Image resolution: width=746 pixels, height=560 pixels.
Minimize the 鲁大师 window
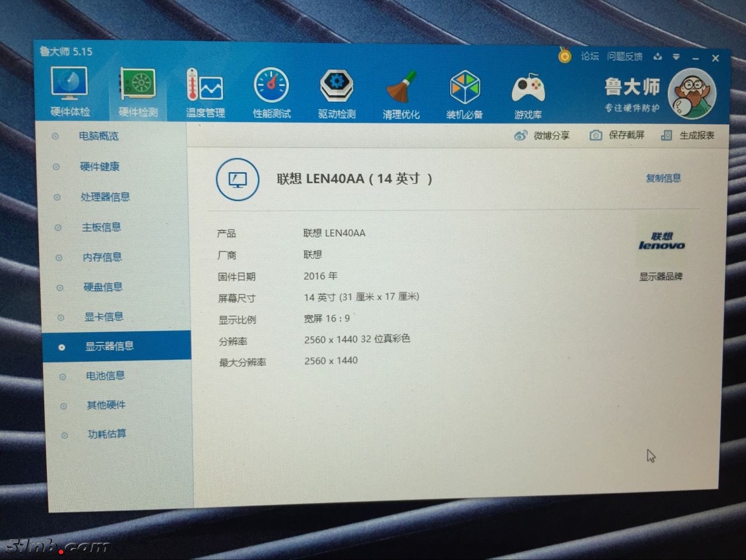click(x=696, y=58)
